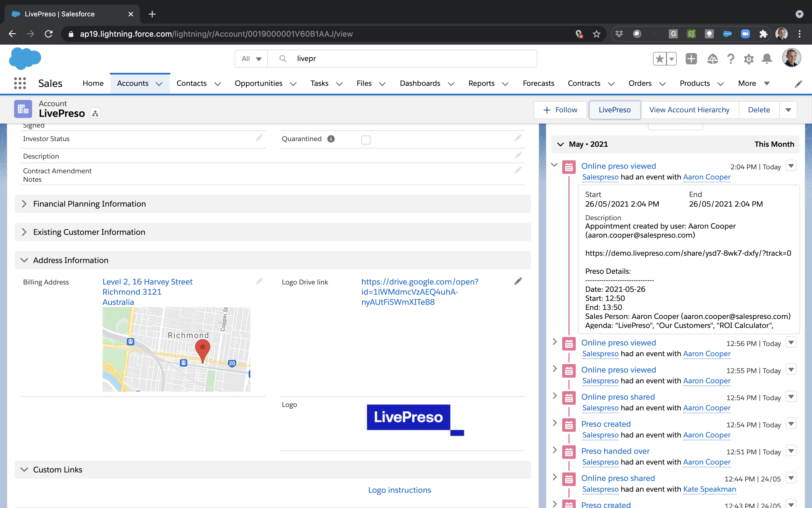The image size is (812, 508).
Task: Collapse Address Information section
Action: (x=272, y=260)
